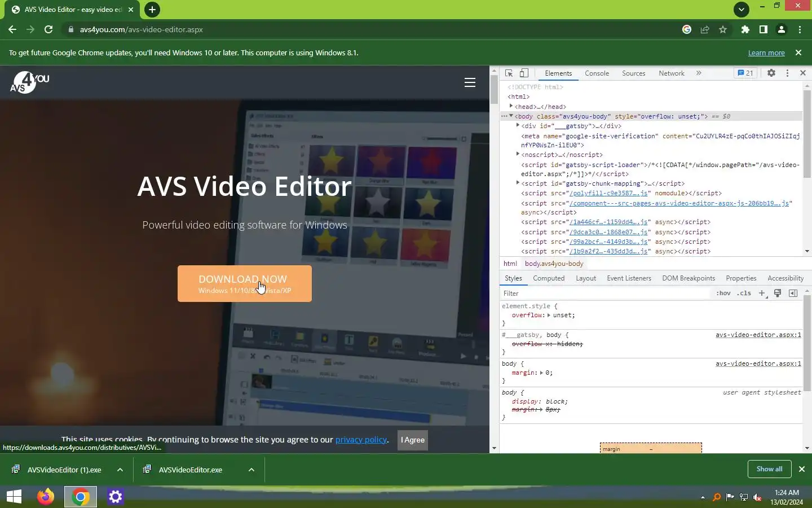Open the 1a446cf script link
The image size is (812, 508).
tap(608, 222)
